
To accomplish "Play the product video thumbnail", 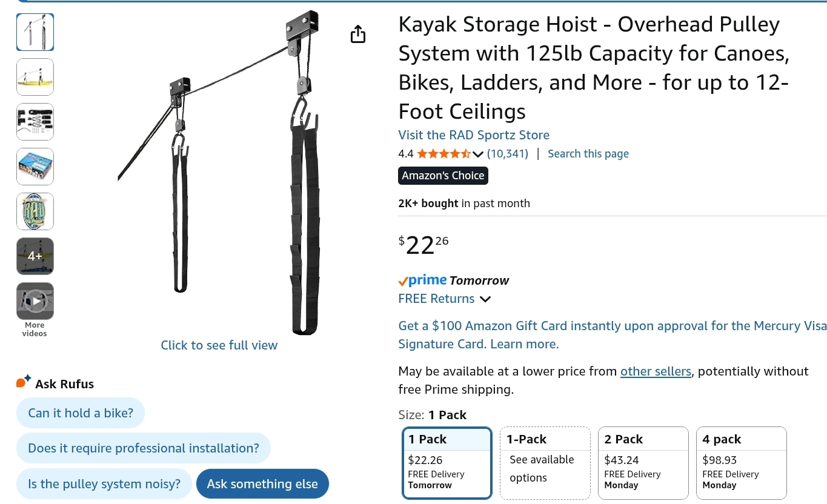I will [x=35, y=301].
